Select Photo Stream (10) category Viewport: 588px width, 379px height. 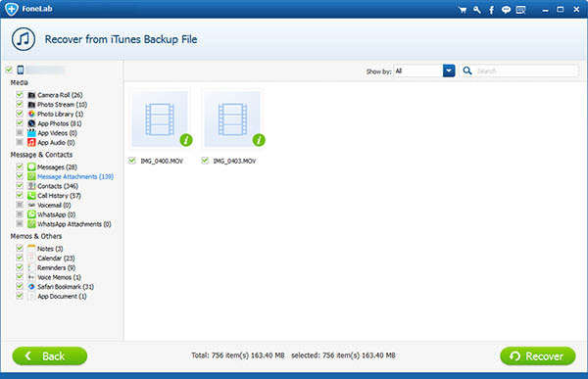click(x=63, y=105)
